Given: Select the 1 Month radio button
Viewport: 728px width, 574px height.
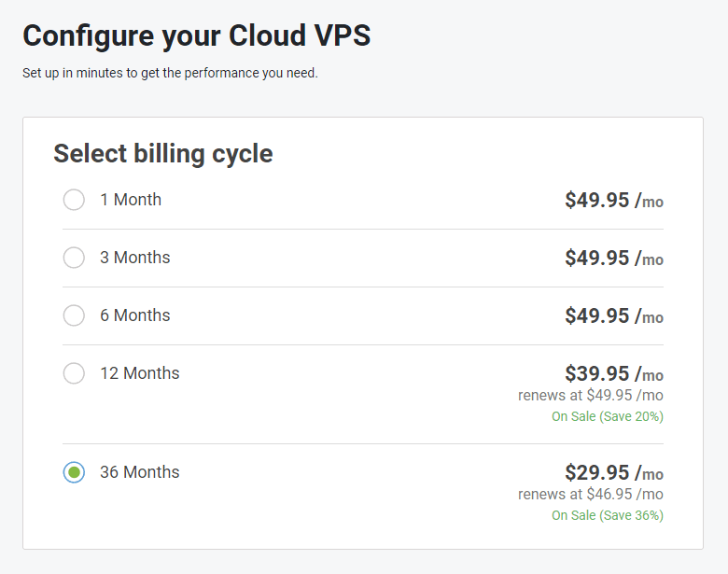Looking at the screenshot, I should 74,200.
